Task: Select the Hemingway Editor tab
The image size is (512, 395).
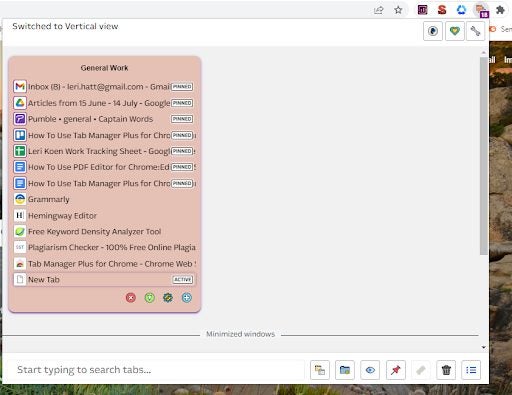Action: (104, 216)
